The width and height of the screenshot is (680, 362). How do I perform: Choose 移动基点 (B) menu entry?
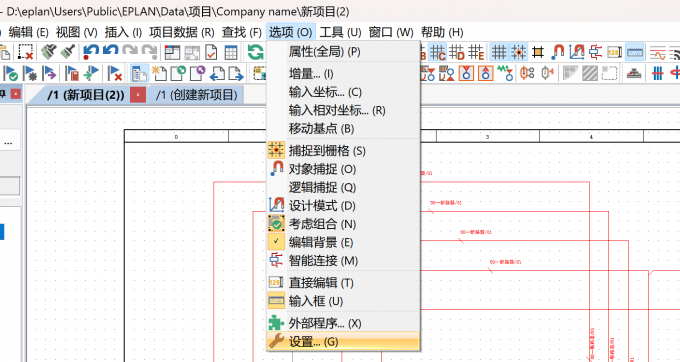343,128
